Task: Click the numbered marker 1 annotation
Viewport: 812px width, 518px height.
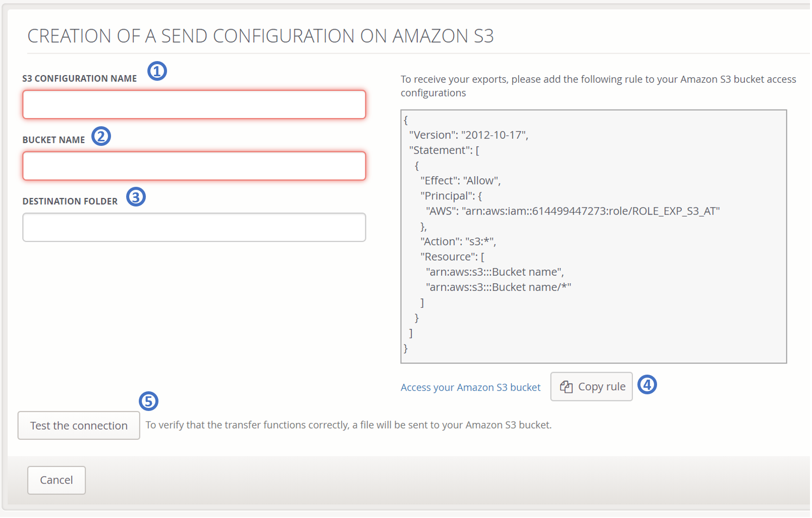Action: coord(157,71)
